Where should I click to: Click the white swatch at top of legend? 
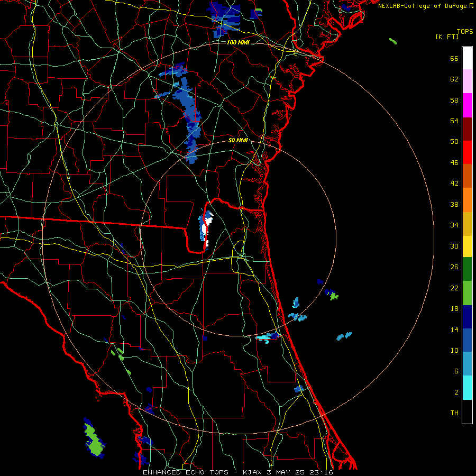point(467,58)
